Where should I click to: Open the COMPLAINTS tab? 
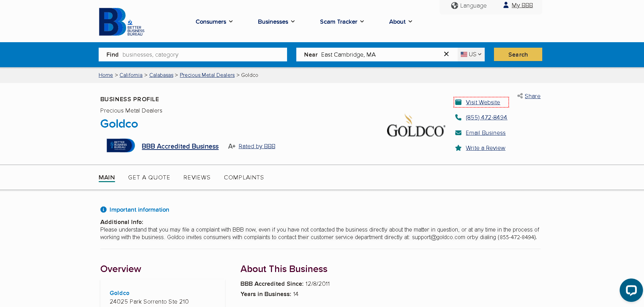[x=244, y=177]
